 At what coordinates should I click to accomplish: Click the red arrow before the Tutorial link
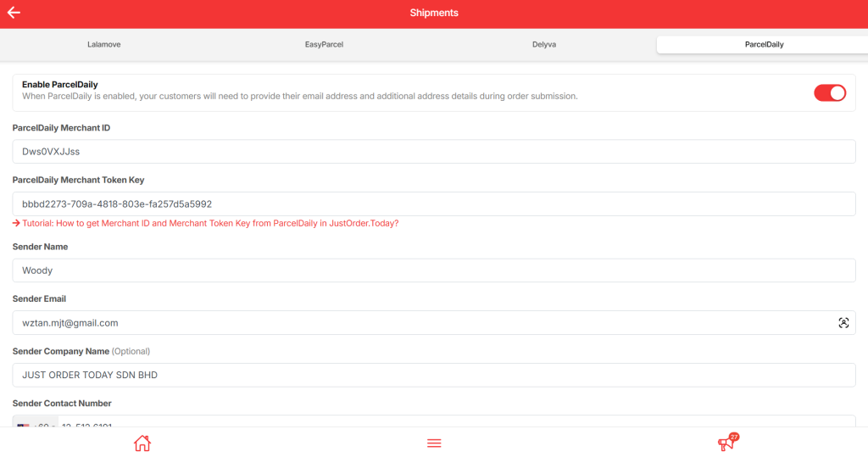click(16, 224)
